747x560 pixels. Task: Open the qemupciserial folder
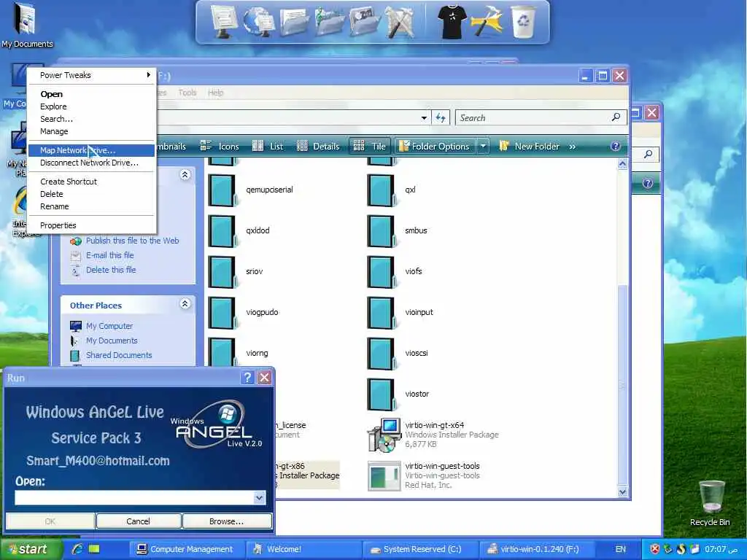(251, 190)
